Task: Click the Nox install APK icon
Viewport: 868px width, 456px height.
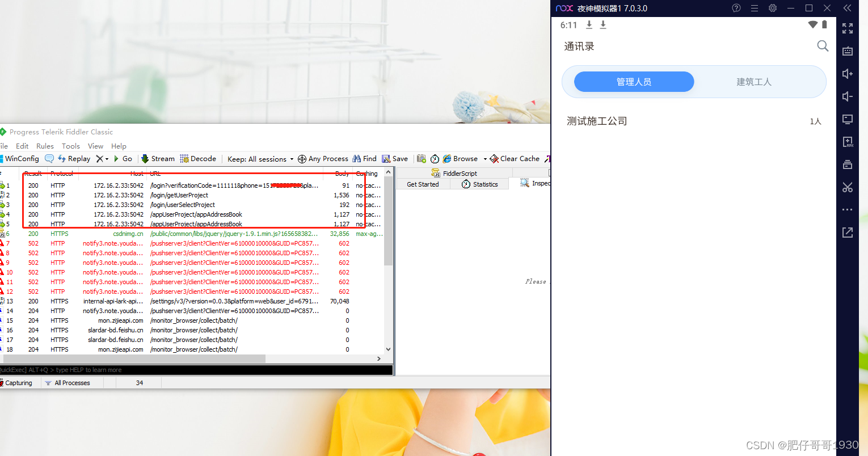Action: tap(848, 142)
